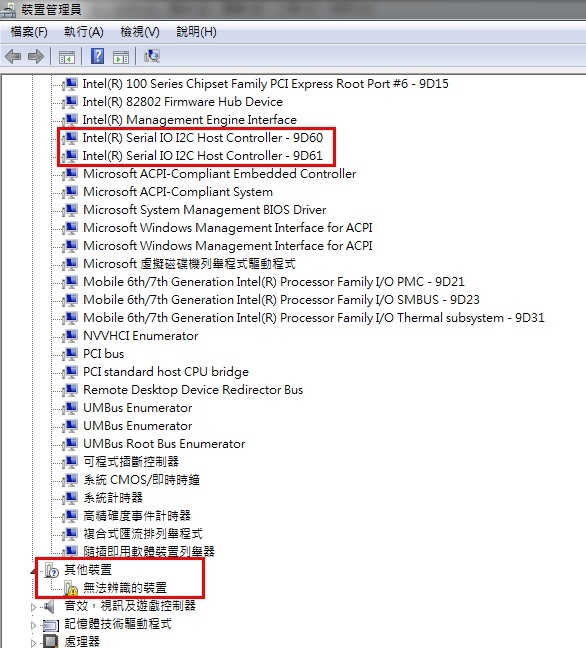Select Intel(R) Serial IO I2C Host Controller - 9D61

202,156
